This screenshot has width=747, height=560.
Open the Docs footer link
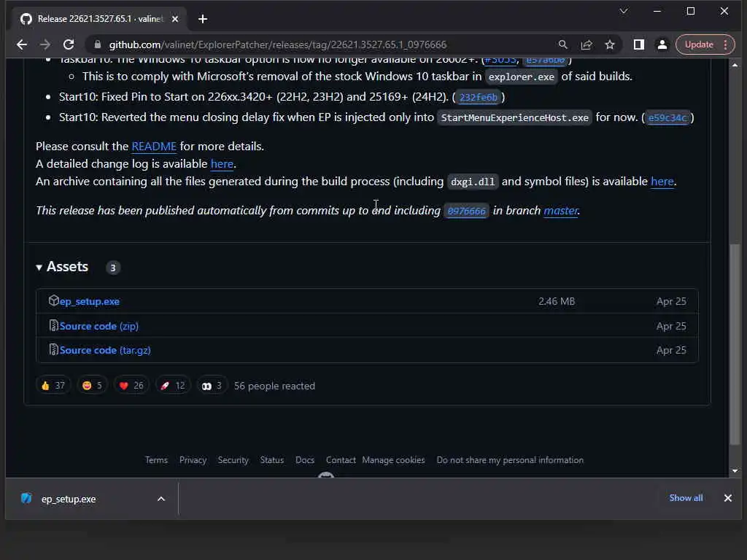point(305,461)
